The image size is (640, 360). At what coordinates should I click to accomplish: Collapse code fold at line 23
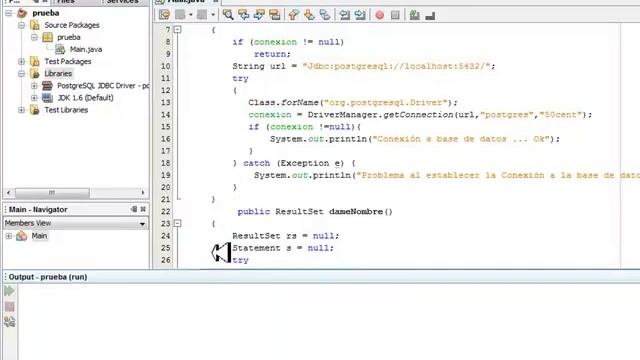click(x=178, y=223)
